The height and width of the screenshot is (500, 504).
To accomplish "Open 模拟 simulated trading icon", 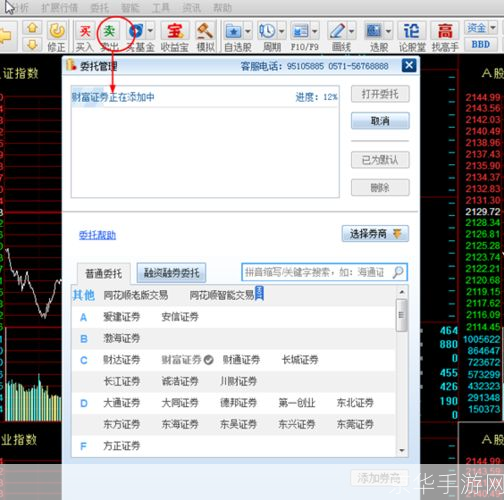I will 205,31.
